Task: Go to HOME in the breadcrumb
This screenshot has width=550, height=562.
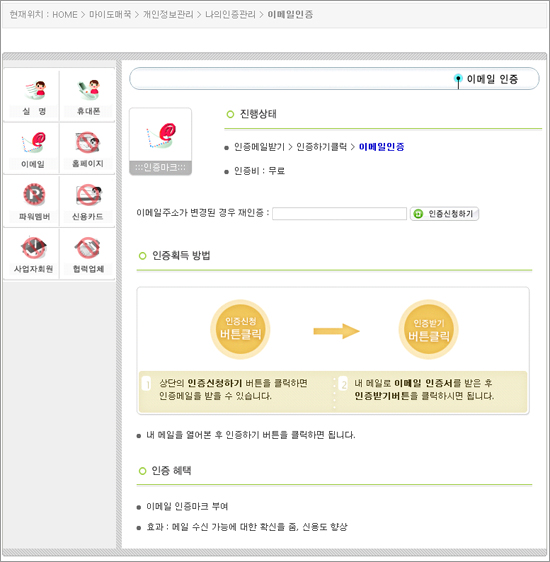Action: coord(65,15)
